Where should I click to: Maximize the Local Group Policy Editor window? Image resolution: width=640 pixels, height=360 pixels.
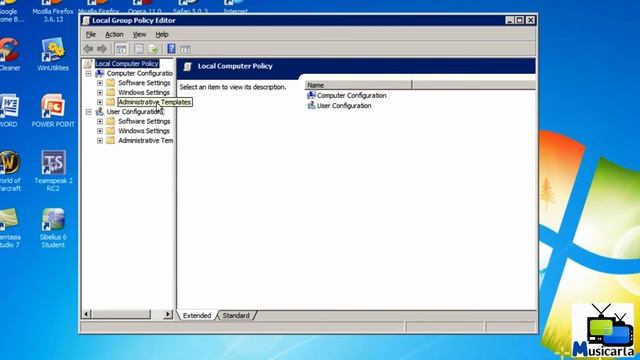pyautogui.click(x=520, y=20)
